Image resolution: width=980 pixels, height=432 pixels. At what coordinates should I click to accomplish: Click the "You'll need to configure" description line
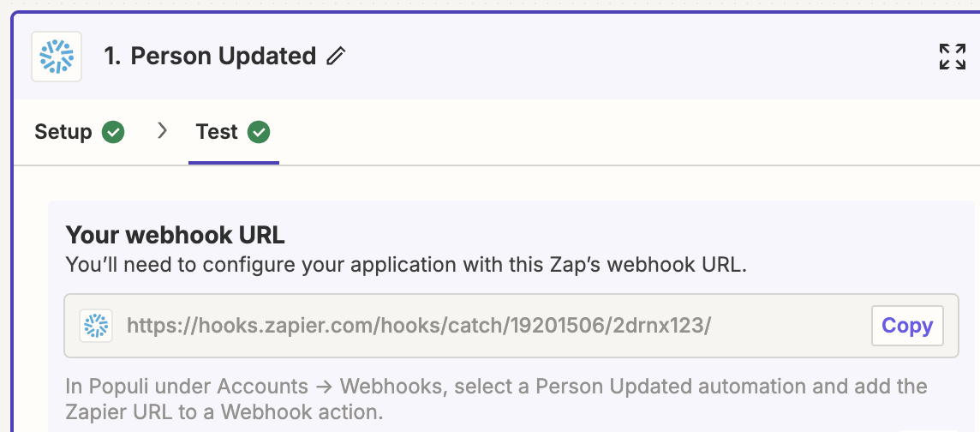(x=406, y=265)
